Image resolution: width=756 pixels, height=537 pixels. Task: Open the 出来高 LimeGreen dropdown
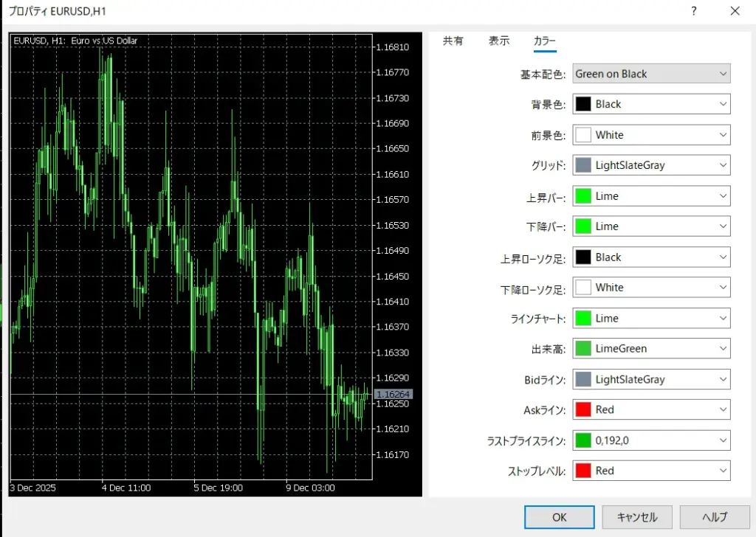point(651,349)
